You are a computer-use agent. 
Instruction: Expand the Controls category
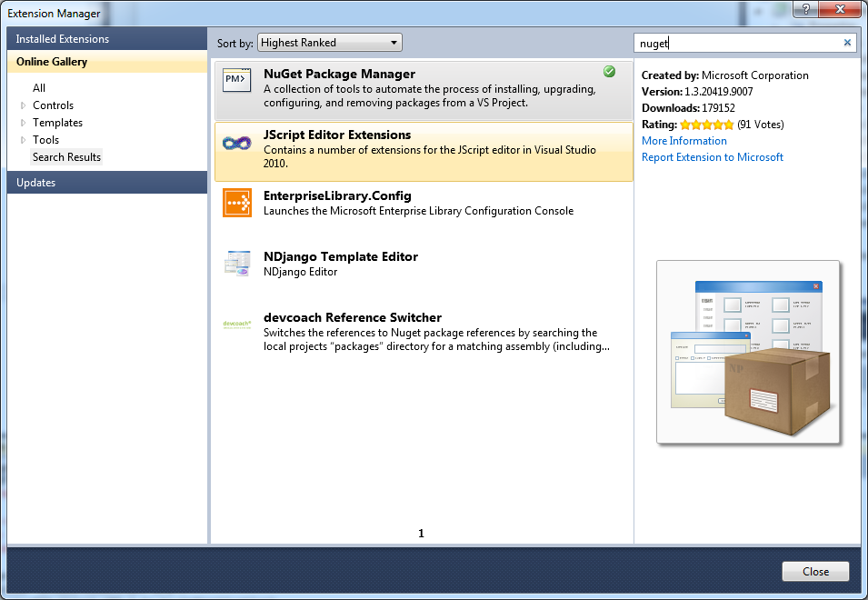point(24,105)
